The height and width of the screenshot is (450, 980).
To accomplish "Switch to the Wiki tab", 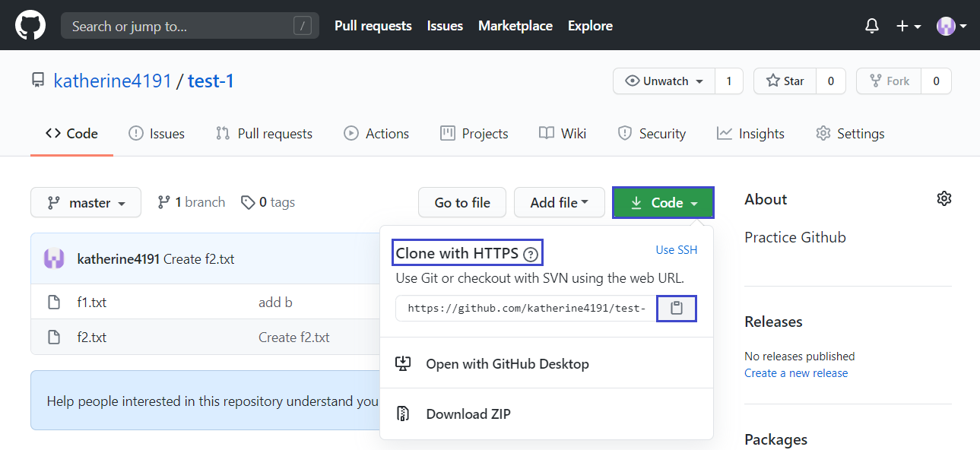I will (563, 134).
